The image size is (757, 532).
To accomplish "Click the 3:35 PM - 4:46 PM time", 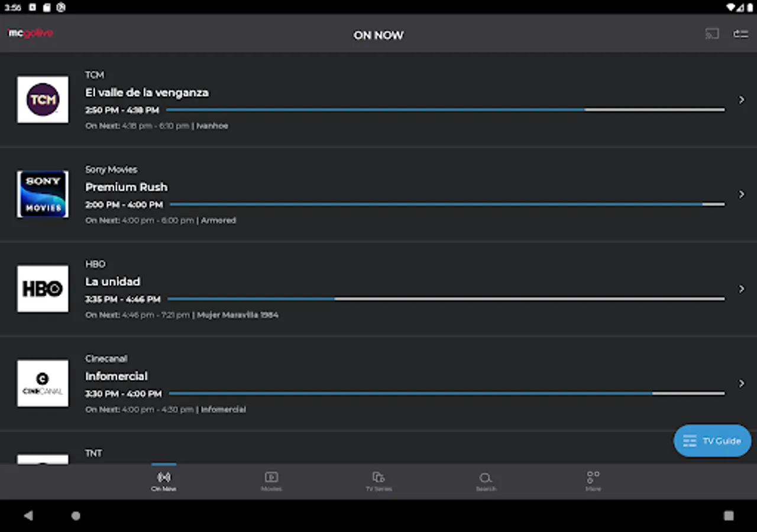I will (x=123, y=300).
